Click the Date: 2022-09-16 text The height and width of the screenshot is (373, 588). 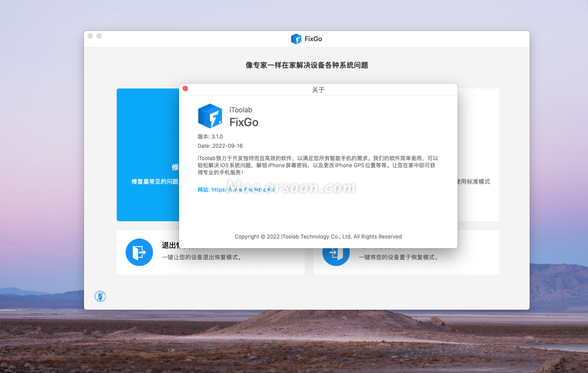220,146
